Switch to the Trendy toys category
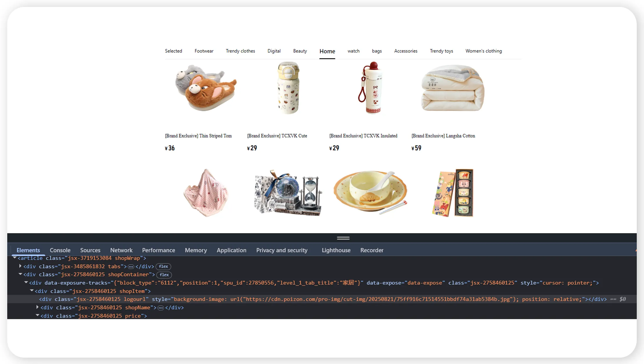The image size is (644, 364). point(441,51)
